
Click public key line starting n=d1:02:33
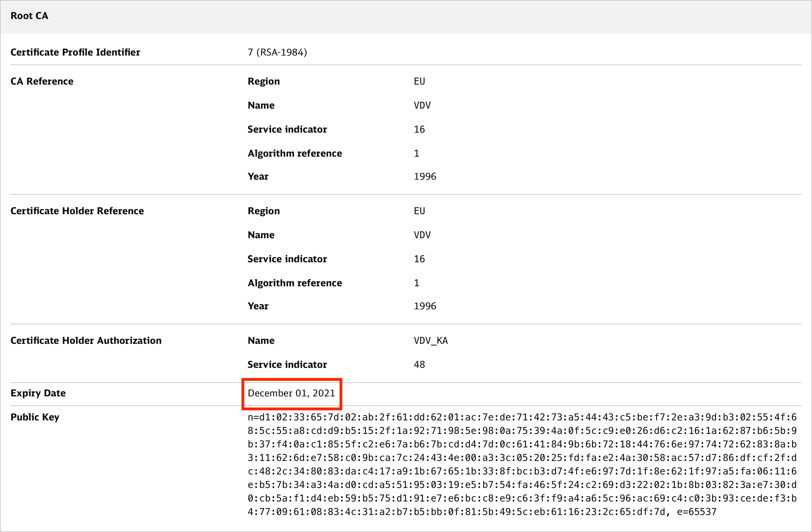[522, 417]
